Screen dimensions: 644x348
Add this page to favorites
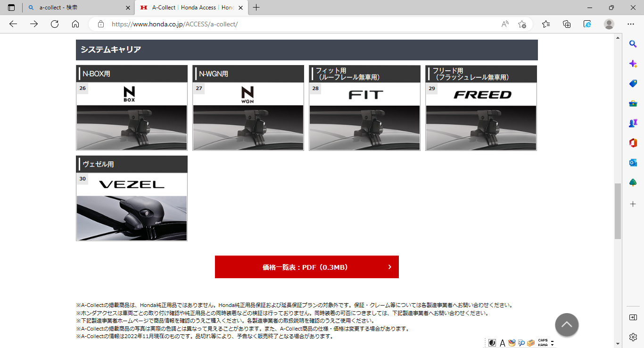[x=522, y=24]
